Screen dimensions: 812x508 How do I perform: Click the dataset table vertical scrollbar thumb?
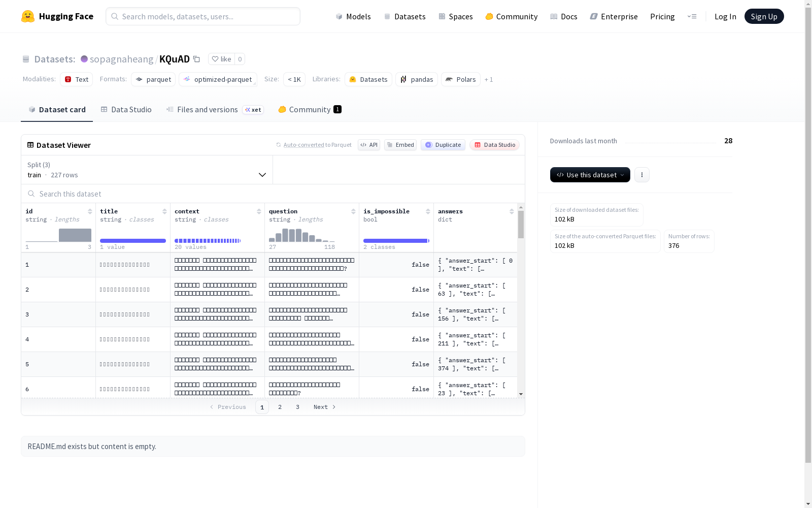[521, 224]
